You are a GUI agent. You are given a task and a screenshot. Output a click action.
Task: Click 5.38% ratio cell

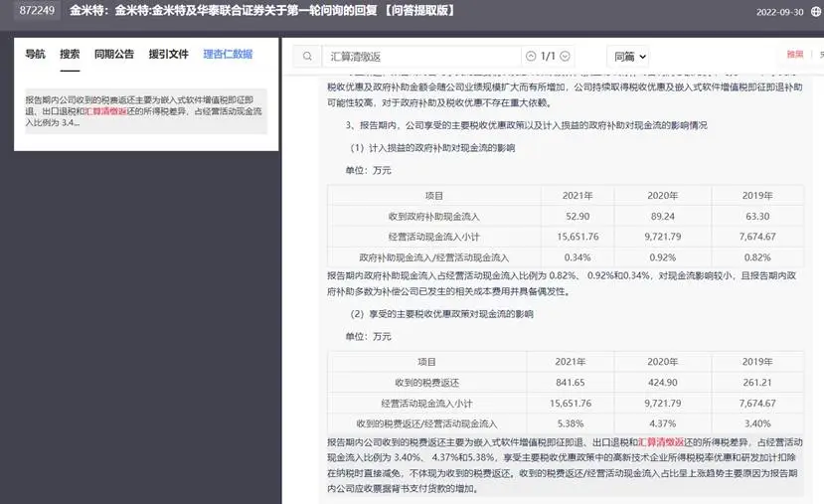(x=571, y=423)
